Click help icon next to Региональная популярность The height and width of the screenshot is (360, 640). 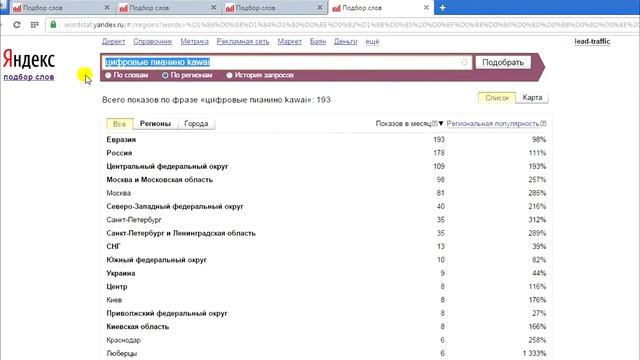pyautogui.click(x=543, y=123)
